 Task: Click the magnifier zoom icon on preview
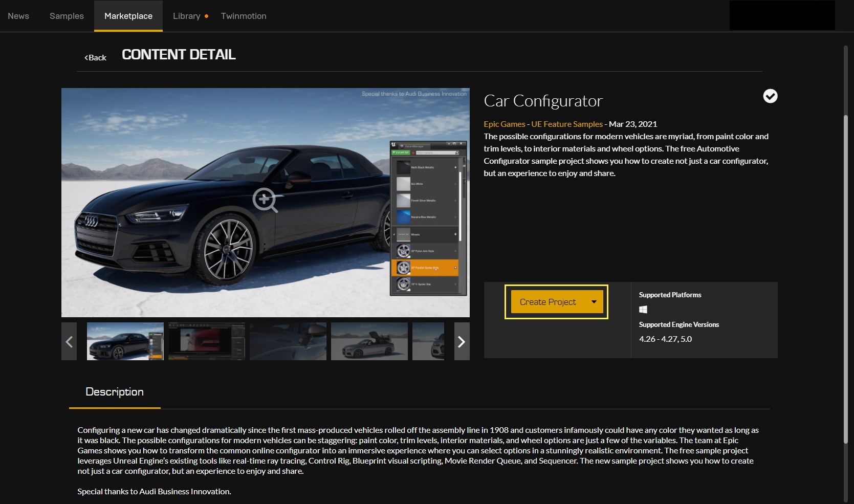[265, 200]
